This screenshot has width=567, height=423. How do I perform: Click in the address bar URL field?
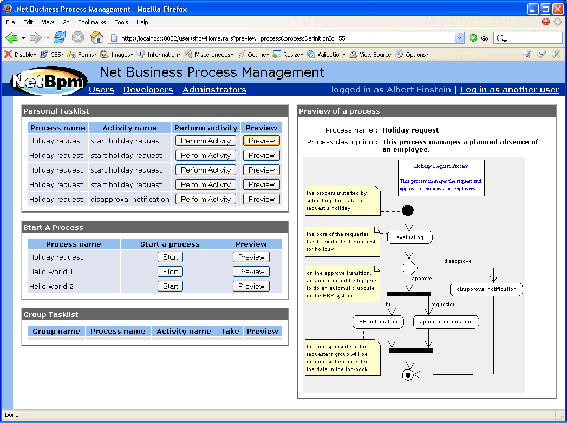pos(286,38)
